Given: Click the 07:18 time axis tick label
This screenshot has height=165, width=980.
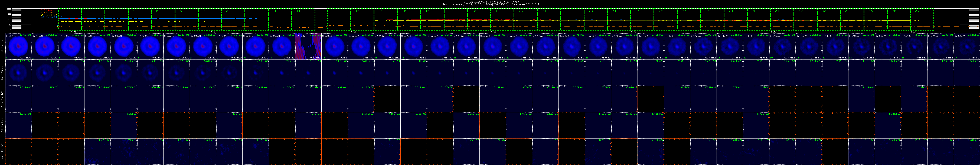Looking at the screenshot, I should pyautogui.click(x=74, y=32).
